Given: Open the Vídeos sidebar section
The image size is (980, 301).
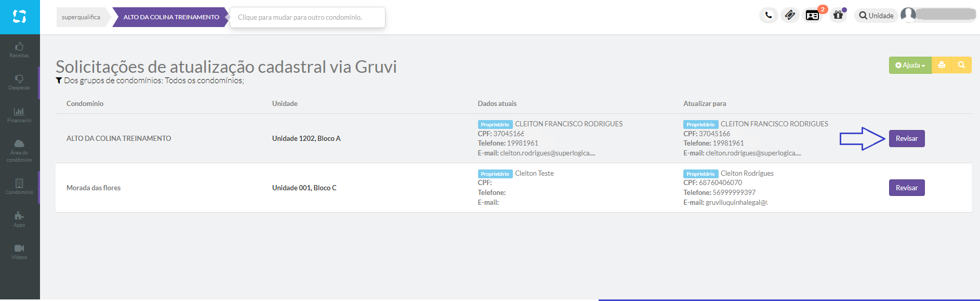Looking at the screenshot, I should [19, 252].
